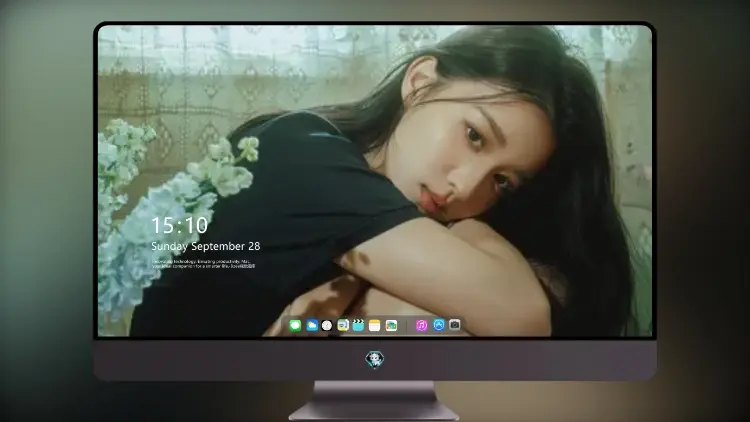Screen dimensions: 750x422
Task: Open the yellow Notes app in the dock
Action: [x=375, y=326]
